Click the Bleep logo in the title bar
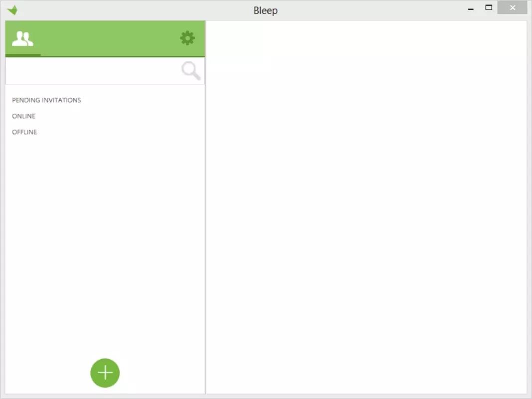532x399 pixels. click(12, 10)
